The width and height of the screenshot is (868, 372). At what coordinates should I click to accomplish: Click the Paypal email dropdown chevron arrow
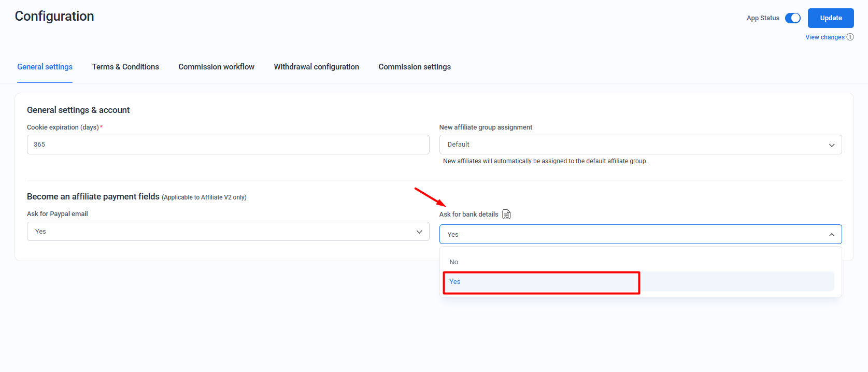419,232
